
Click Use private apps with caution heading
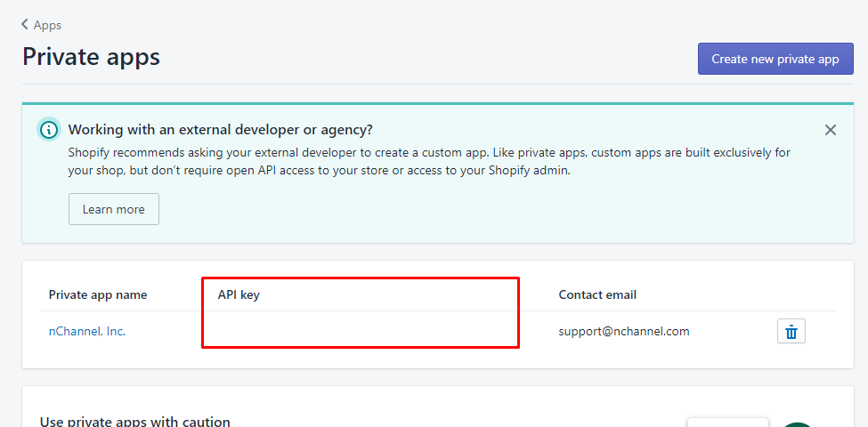135,422
